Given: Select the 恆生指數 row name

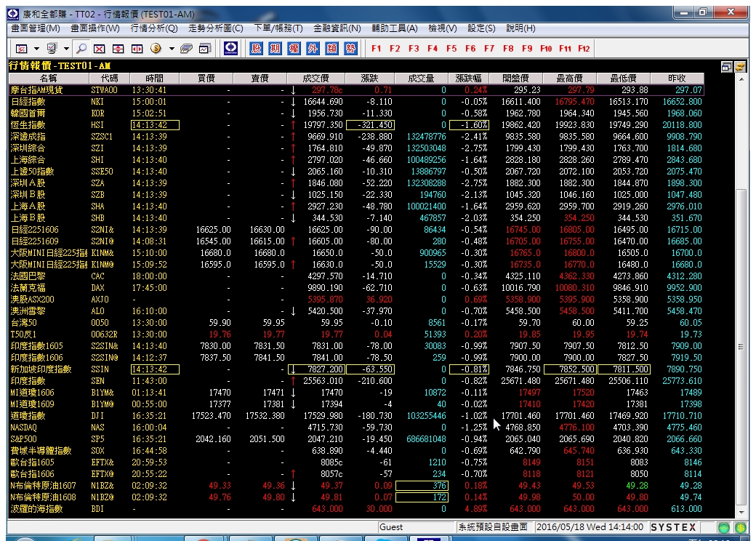Looking at the screenshot, I should (x=28, y=125).
